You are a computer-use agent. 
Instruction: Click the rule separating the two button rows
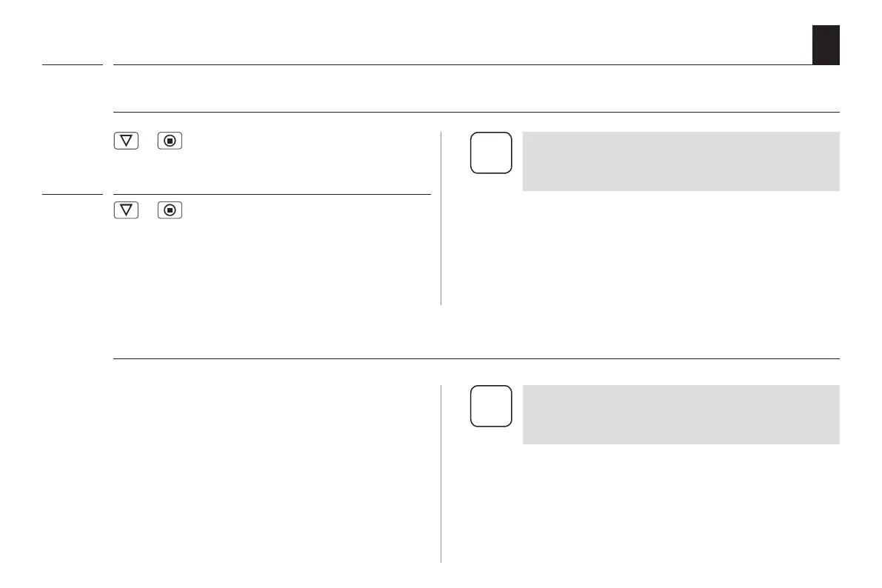pos(271,195)
